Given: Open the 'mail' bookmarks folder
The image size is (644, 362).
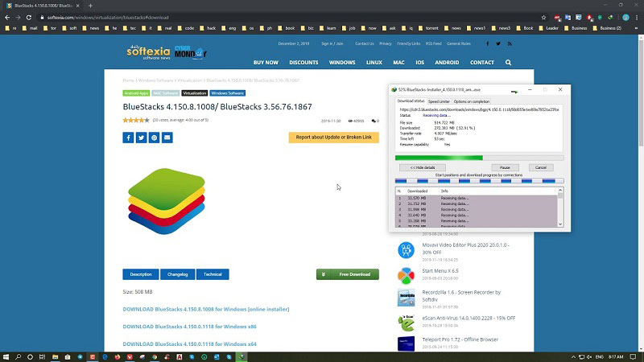Looking at the screenshot, I should click(30, 28).
